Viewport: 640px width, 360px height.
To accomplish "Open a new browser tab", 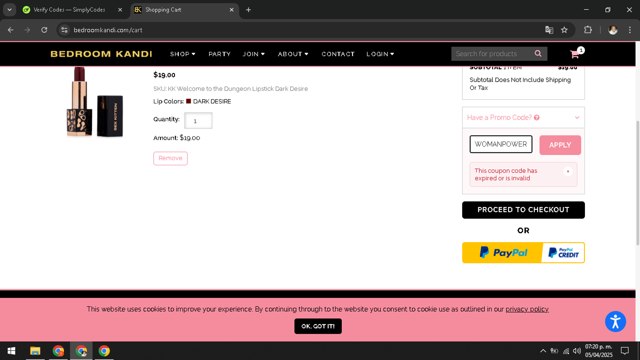I will tap(248, 10).
